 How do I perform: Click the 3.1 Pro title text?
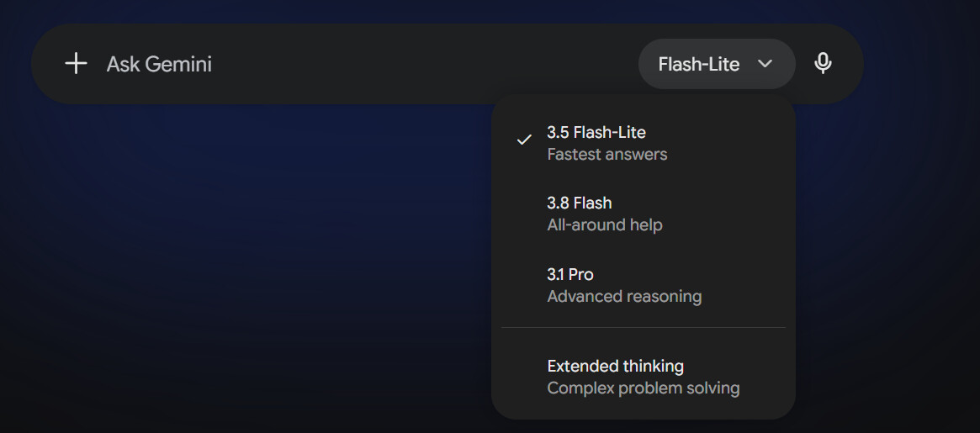click(x=570, y=274)
